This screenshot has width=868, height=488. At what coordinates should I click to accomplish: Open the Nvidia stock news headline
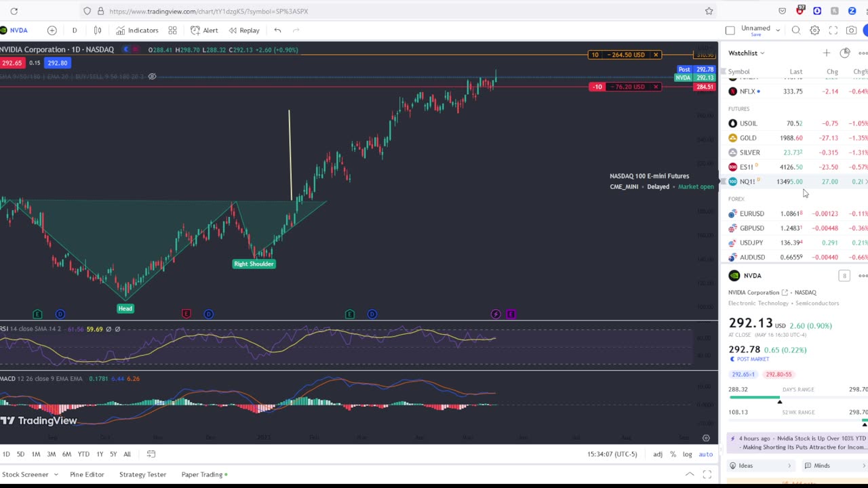[797, 443]
